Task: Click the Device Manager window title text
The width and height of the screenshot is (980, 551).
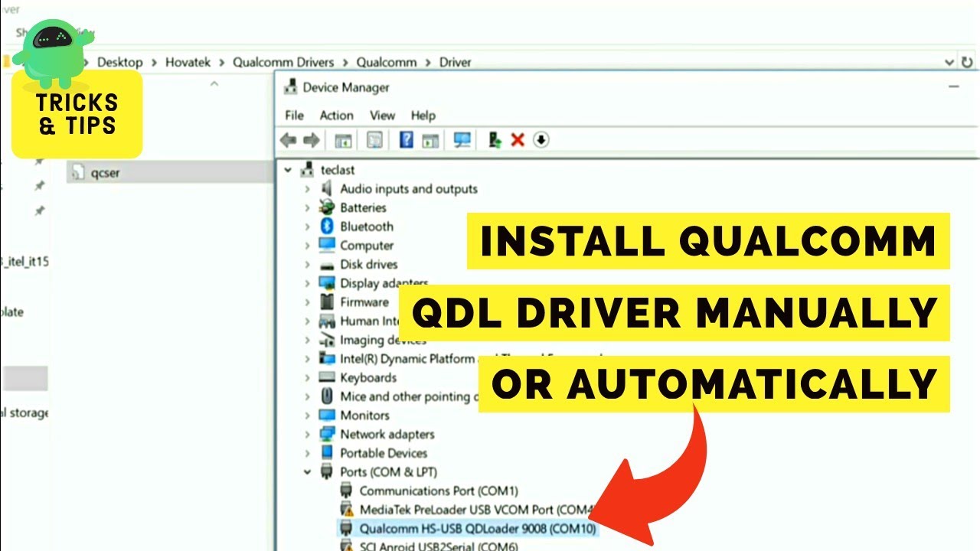Action: pyautogui.click(x=346, y=87)
